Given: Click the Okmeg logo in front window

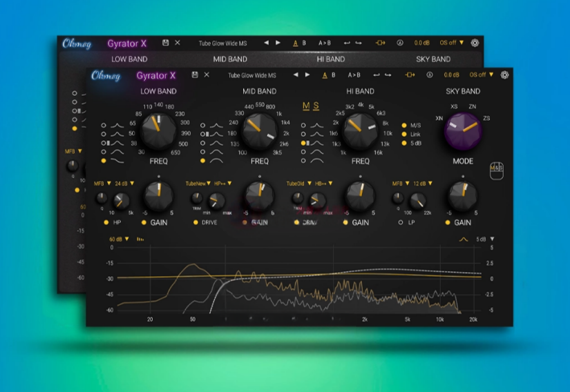Looking at the screenshot, I should coord(106,75).
